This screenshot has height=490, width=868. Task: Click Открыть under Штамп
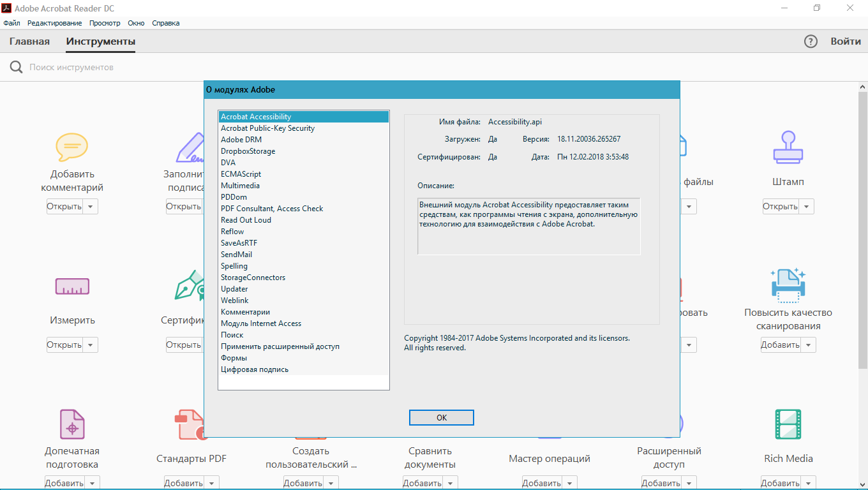781,207
